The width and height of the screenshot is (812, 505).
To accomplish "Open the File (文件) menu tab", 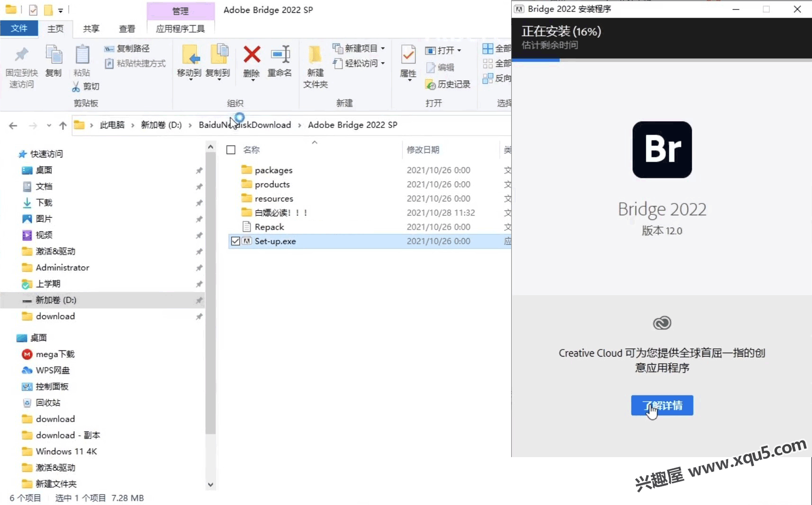I will click(x=19, y=28).
